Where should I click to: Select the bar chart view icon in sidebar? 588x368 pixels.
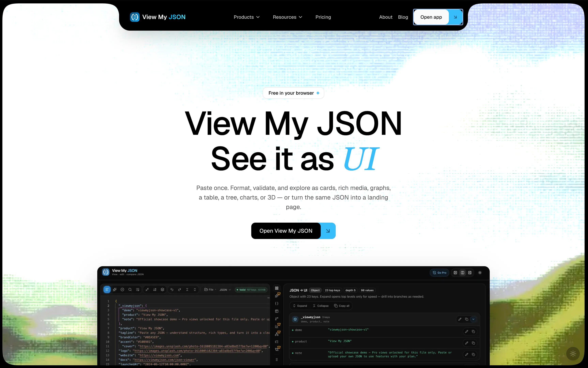pyautogui.click(x=277, y=326)
